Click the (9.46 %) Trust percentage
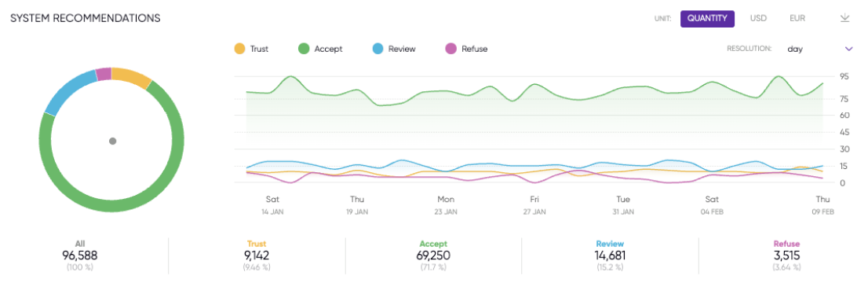Image resolution: width=868 pixels, height=283 pixels. click(x=257, y=267)
